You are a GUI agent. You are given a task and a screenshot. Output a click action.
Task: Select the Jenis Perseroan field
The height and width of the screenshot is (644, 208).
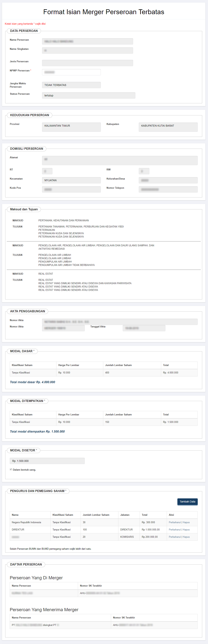coord(87,63)
